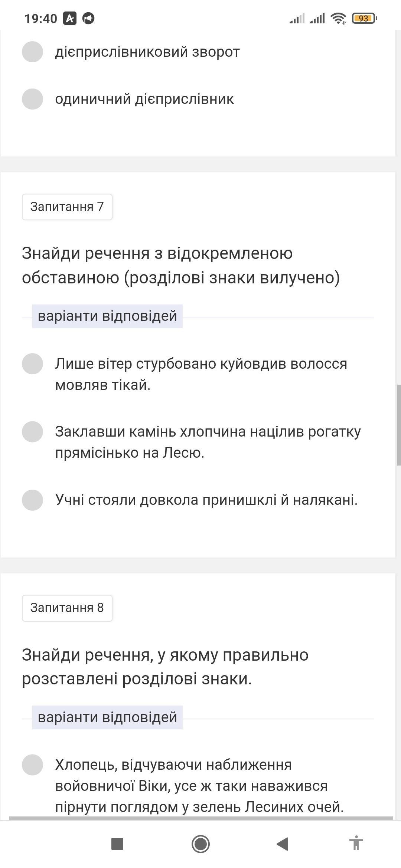Tap 'варіанти відповідей' header under question 8
The image size is (401, 868).
107,717
